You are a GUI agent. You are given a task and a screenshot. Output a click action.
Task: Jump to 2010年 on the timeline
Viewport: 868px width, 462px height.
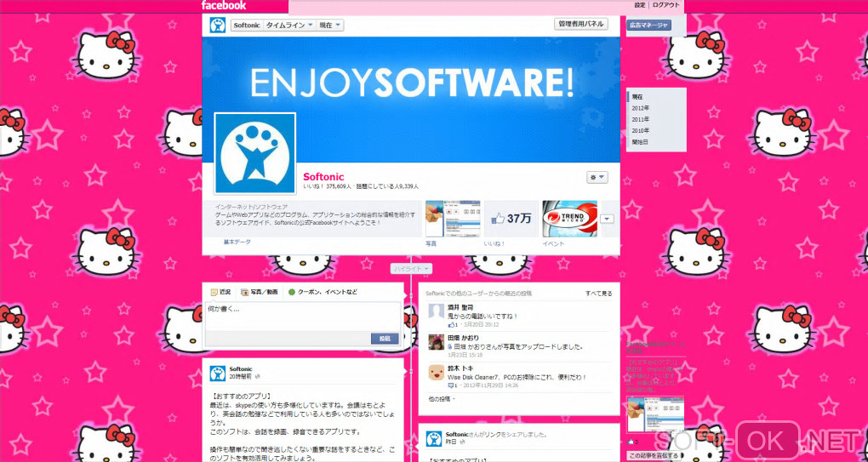click(x=641, y=130)
